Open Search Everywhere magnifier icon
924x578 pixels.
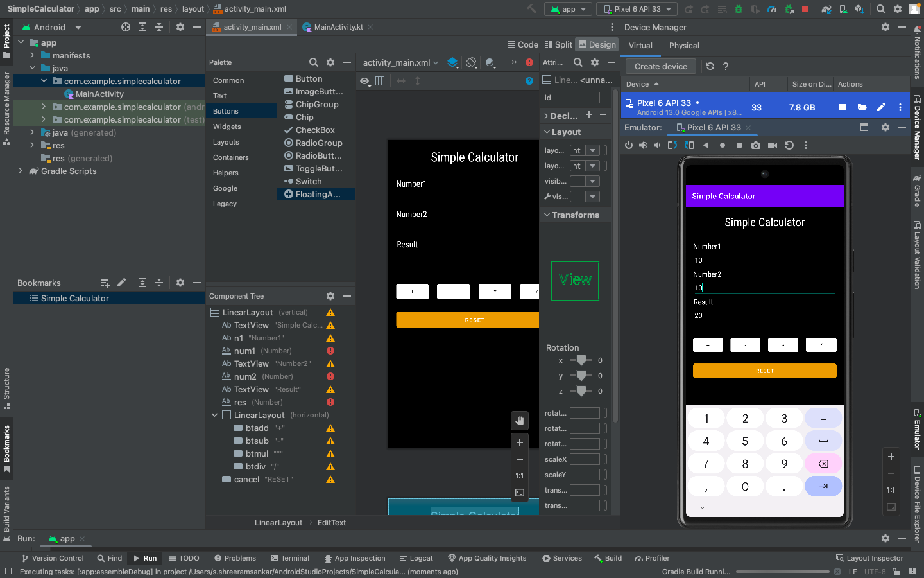(x=881, y=9)
